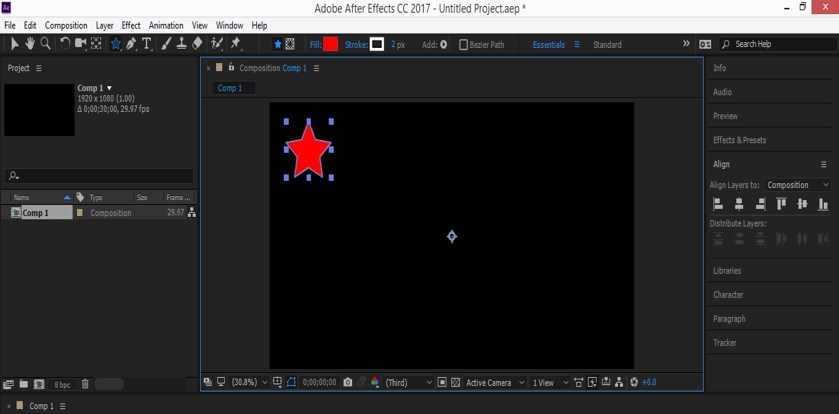
Task: Open the Animation menu
Action: pyautogui.click(x=166, y=25)
